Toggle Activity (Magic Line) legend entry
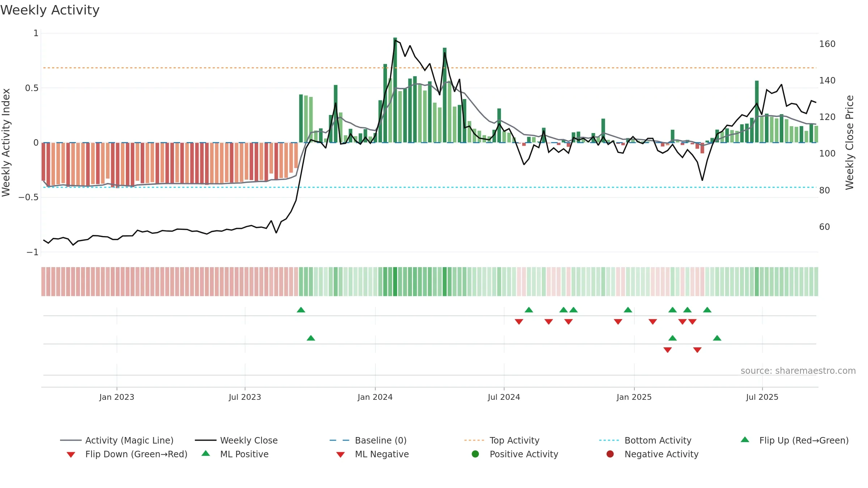The image size is (868, 488). [117, 440]
